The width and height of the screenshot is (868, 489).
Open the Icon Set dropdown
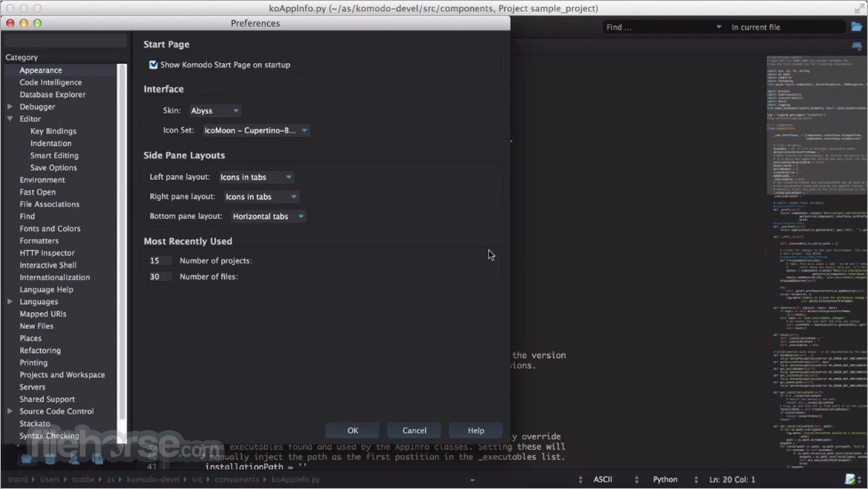[256, 131]
